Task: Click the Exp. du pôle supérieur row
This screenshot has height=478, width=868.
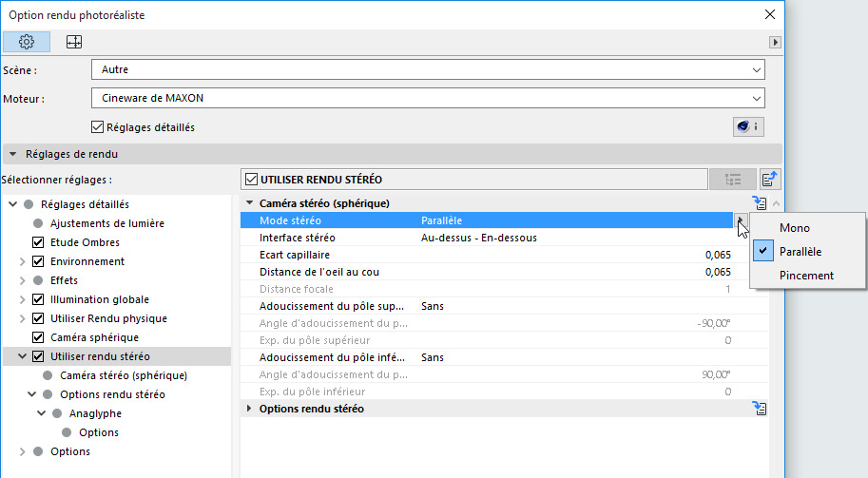Action: coord(504,340)
